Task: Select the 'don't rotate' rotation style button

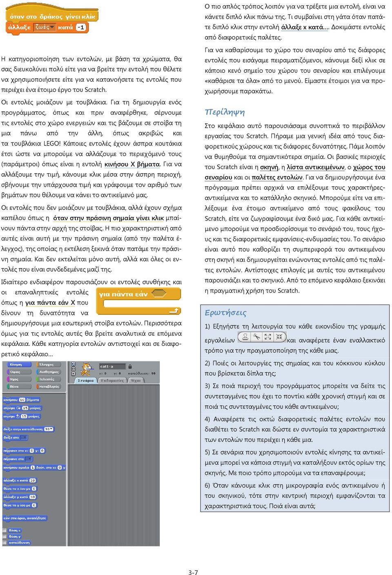Action: 73,374
